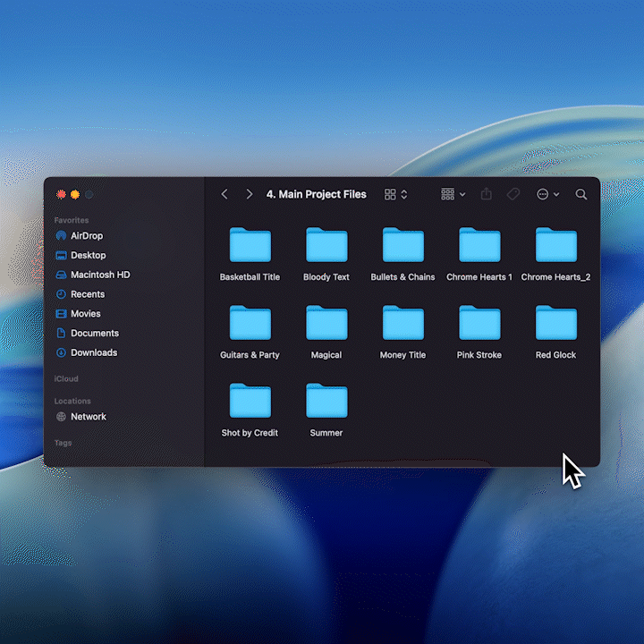This screenshot has height=644, width=644.
Task: Select the Pink Stroke folder
Action: pos(479,332)
